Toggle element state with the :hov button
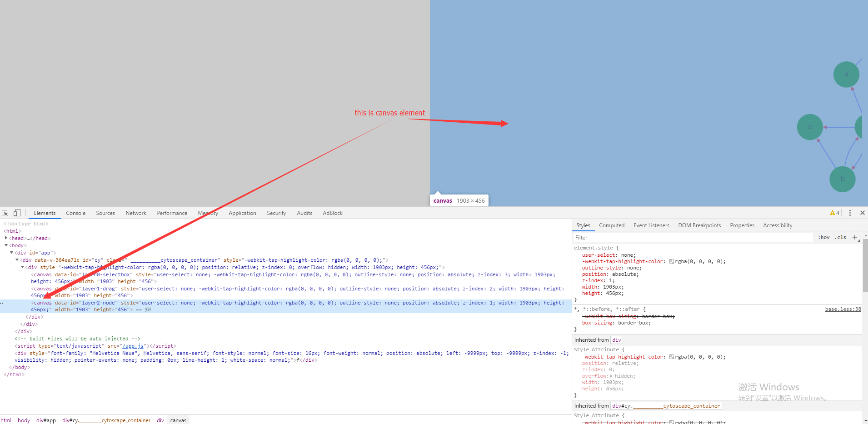 [x=823, y=237]
